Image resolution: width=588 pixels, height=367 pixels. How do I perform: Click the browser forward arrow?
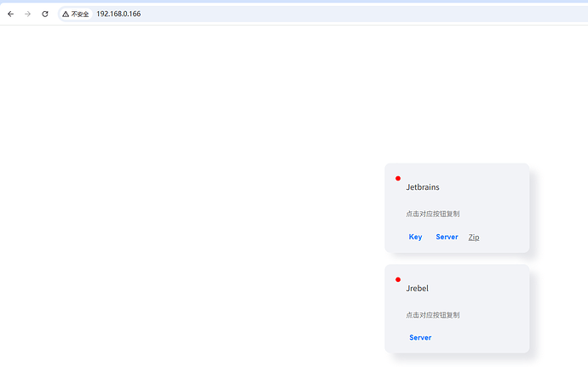tap(28, 14)
